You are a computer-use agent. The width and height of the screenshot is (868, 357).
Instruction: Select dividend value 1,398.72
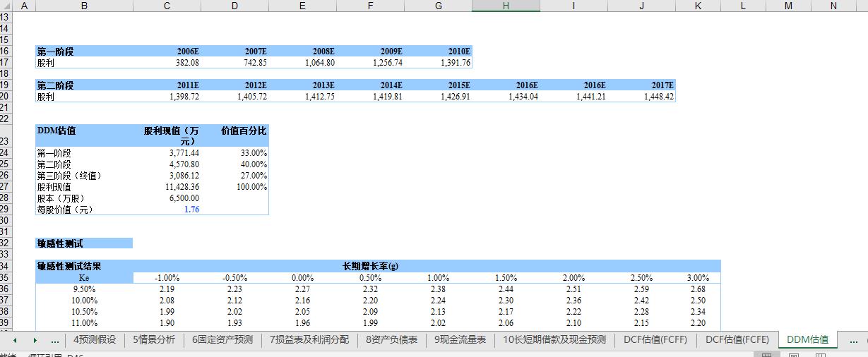[167, 96]
